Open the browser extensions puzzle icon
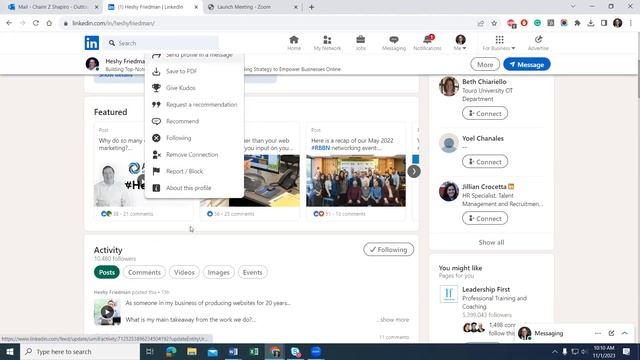 (577, 23)
